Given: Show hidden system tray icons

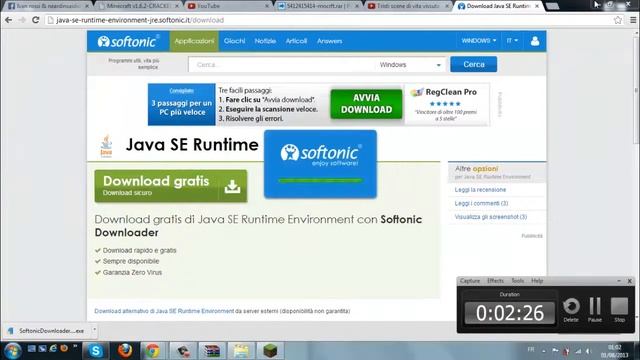Looking at the screenshot, I should click(x=544, y=351).
